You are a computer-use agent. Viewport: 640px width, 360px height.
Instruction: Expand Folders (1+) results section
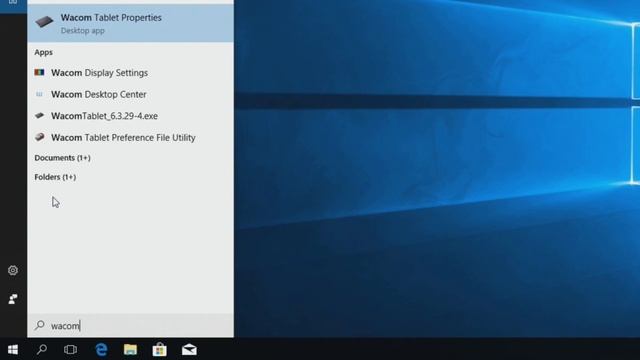pos(55,177)
